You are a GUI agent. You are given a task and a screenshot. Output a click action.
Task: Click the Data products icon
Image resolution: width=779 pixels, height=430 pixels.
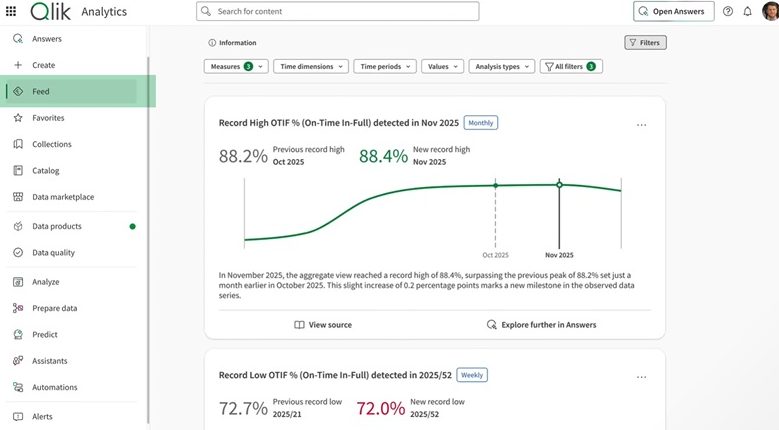click(18, 226)
